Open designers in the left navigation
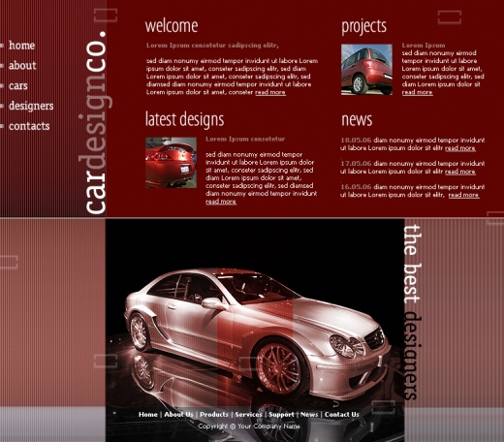Screen dimensions: 504x442 (x=31, y=106)
